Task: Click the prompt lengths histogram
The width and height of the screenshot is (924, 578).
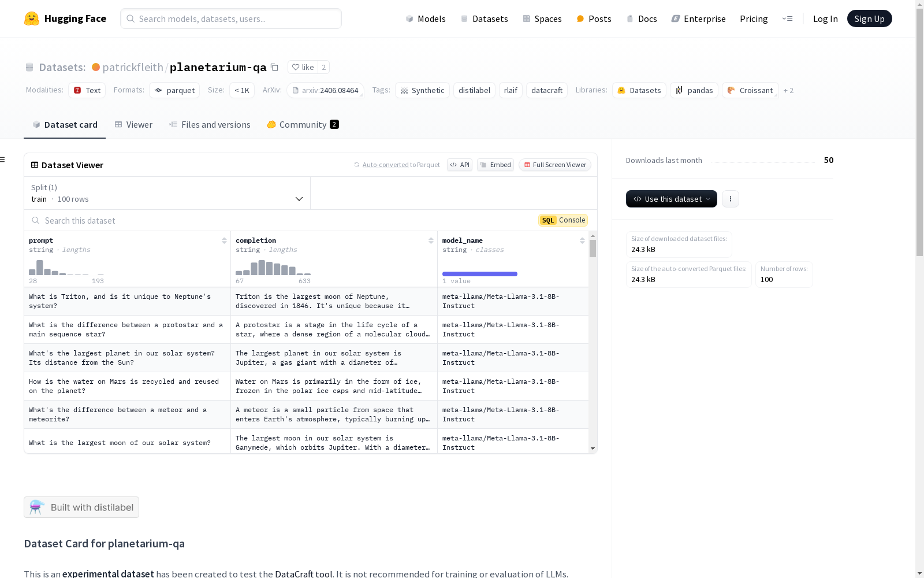Action: (66, 268)
